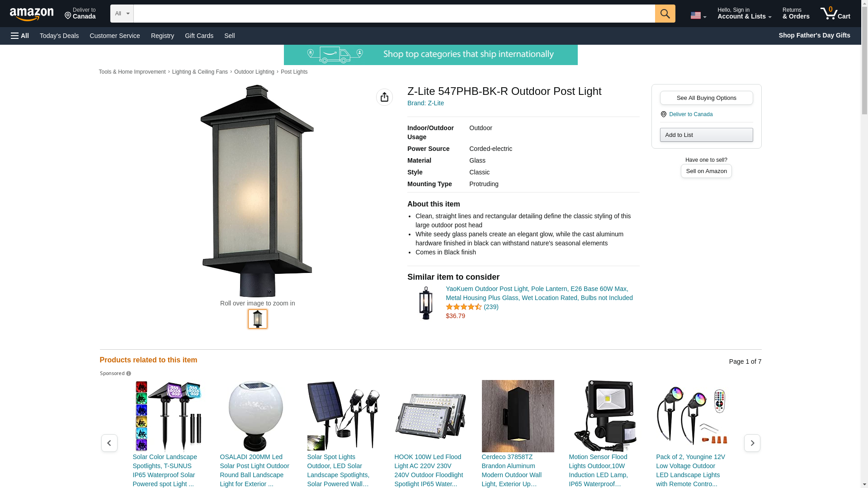Image resolution: width=868 pixels, height=488 pixels.
Task: Expand Account & Lists menu
Action: click(x=744, y=14)
